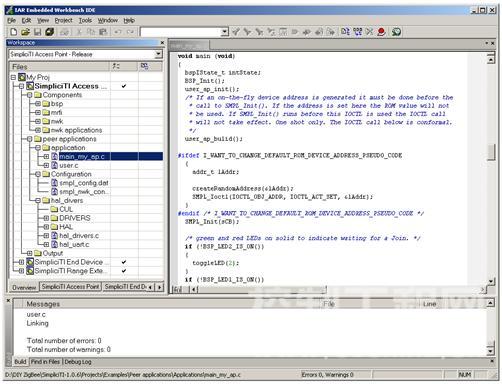Expand the nwk applications folder
This screenshot has width=502, height=384.
click(x=38, y=130)
